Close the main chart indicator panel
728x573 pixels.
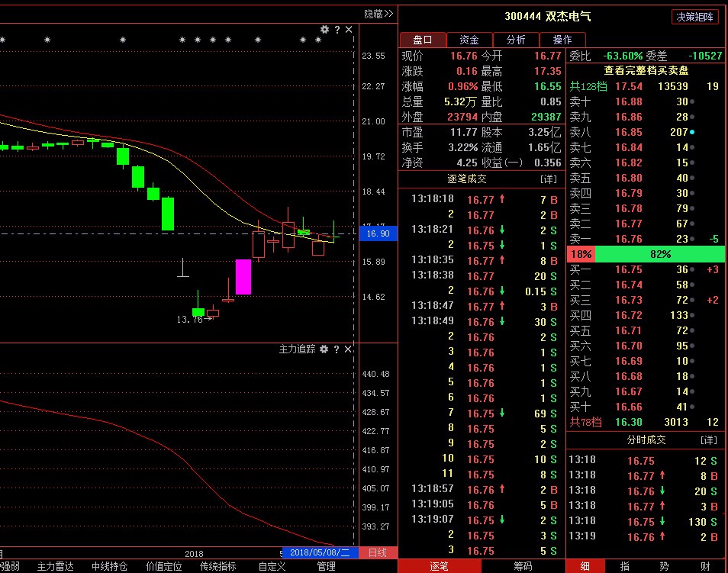[x=349, y=30]
